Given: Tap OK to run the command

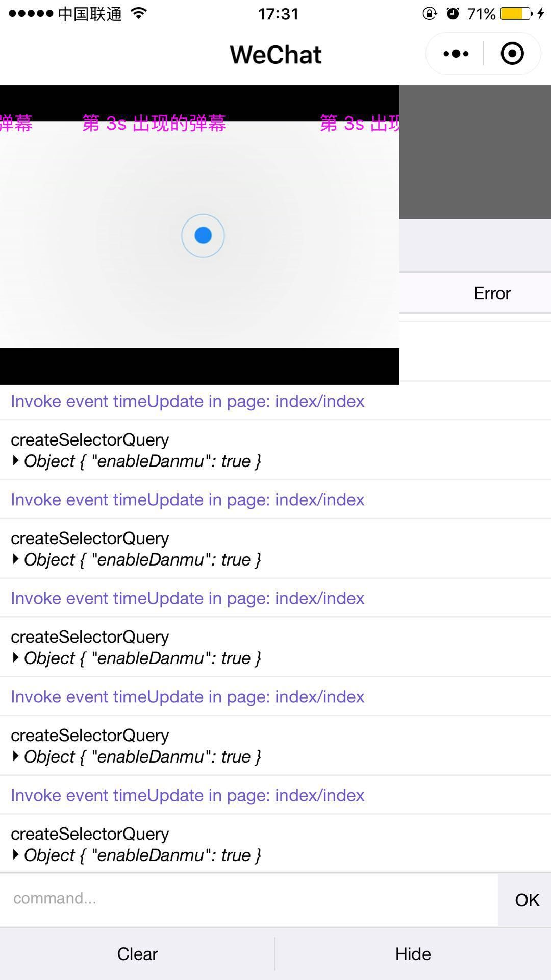Looking at the screenshot, I should pos(526,900).
